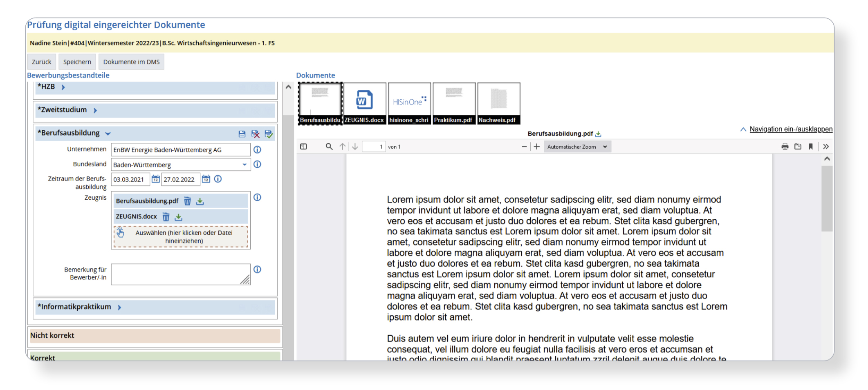The width and height of the screenshot is (868, 390).
Task: Open the Automatischer Zoom dropdown
Action: click(x=577, y=147)
